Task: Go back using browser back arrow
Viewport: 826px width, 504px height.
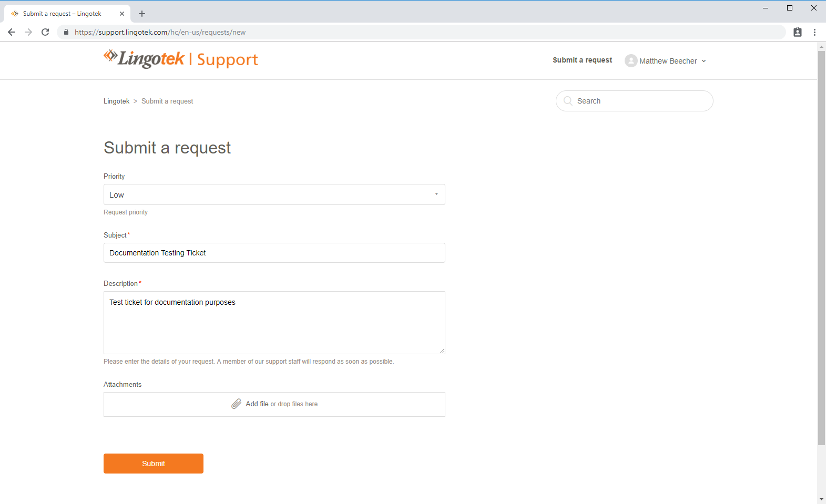Action: pyautogui.click(x=12, y=32)
